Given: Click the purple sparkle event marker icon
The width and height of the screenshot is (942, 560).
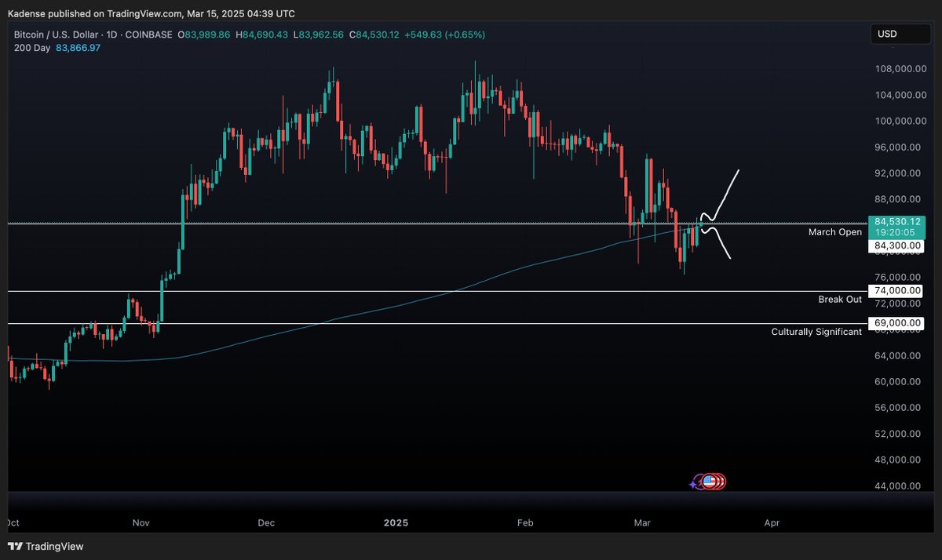Looking at the screenshot, I should (x=693, y=484).
